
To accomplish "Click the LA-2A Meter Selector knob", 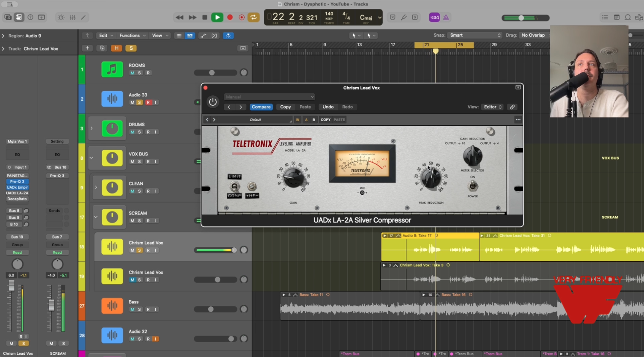I will 473,156.
